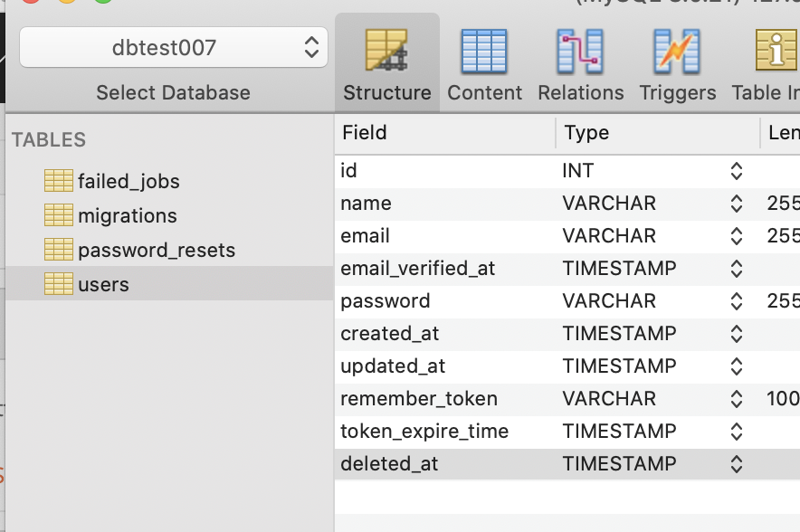This screenshot has height=532, width=800.
Task: Open the Structure view icon
Action: 386,52
